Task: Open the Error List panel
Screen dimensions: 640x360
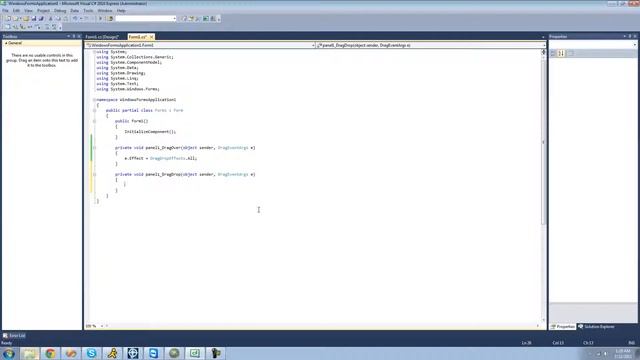Action: pyautogui.click(x=14, y=336)
